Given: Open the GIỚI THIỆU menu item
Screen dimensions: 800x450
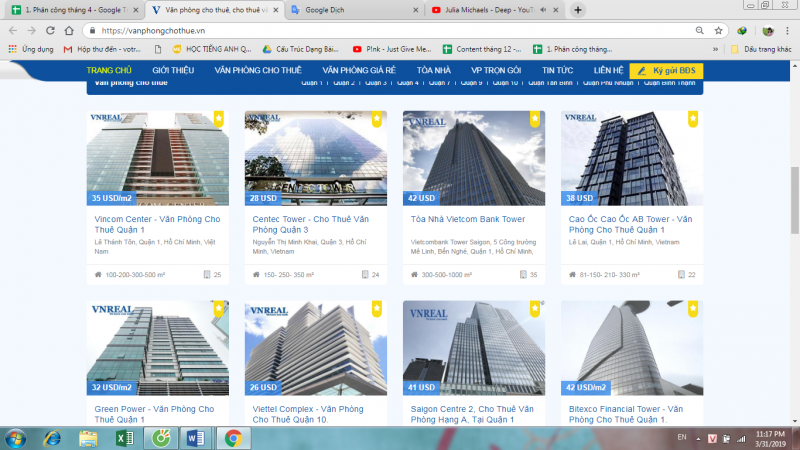Looking at the screenshot, I should point(173,70).
